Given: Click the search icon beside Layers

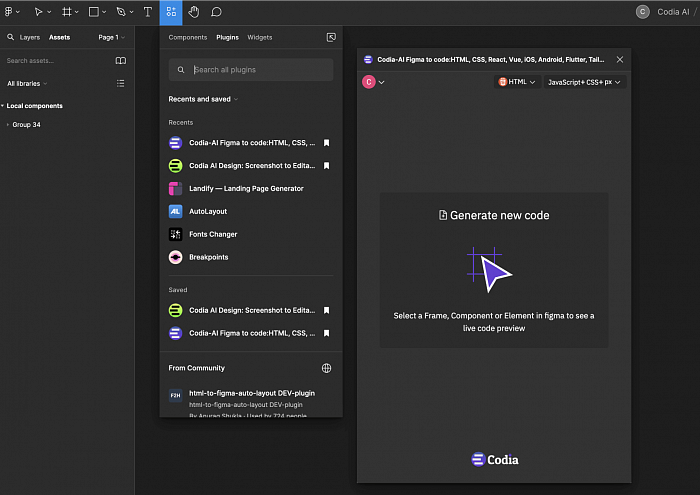Looking at the screenshot, I should point(10,37).
